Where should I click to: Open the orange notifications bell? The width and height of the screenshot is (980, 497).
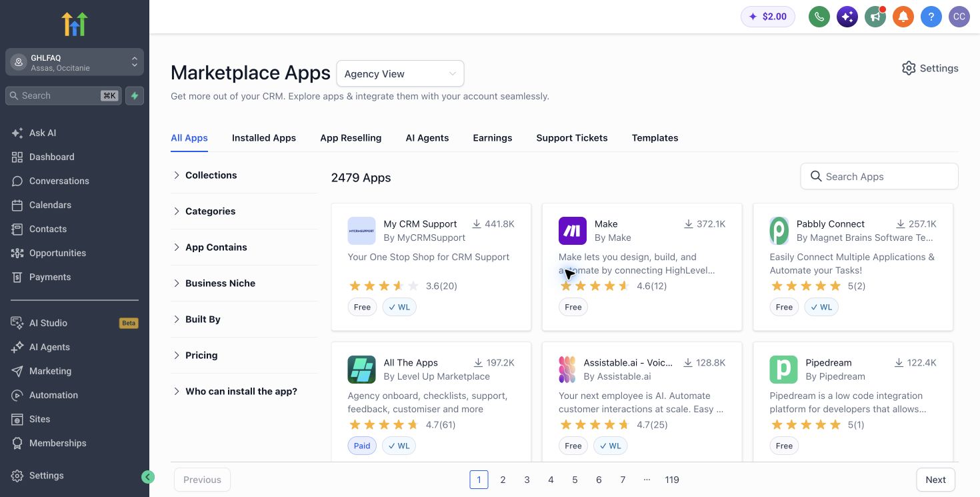903,17
